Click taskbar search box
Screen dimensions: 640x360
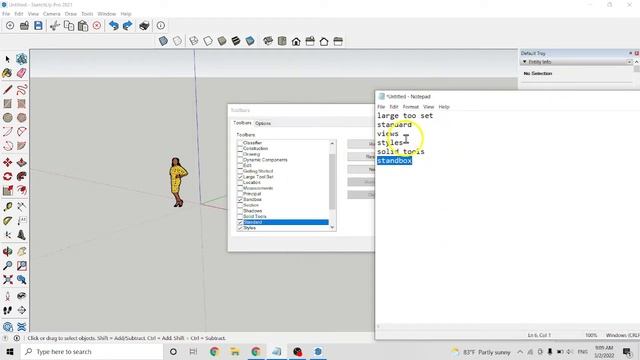point(92,351)
